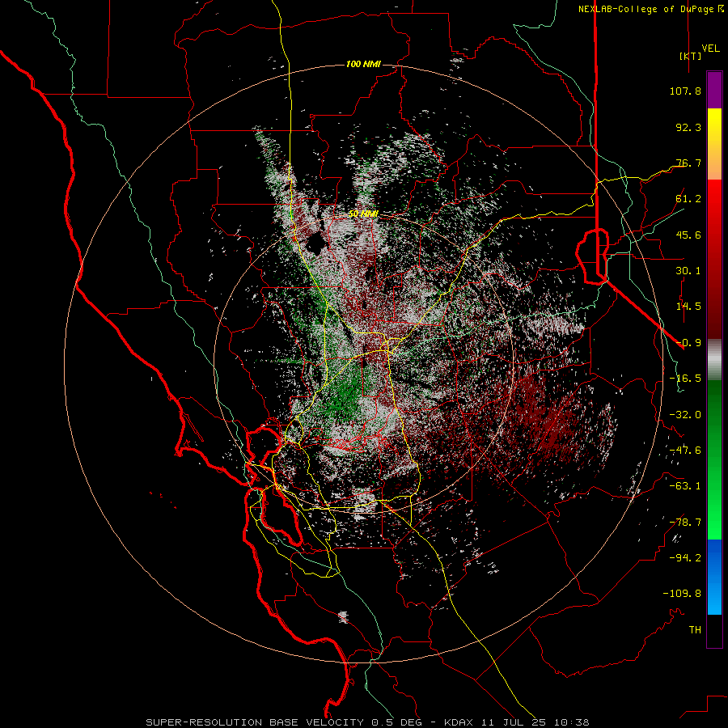
Task: Click the gray near-zero segment of the color bar
Action: 714,360
